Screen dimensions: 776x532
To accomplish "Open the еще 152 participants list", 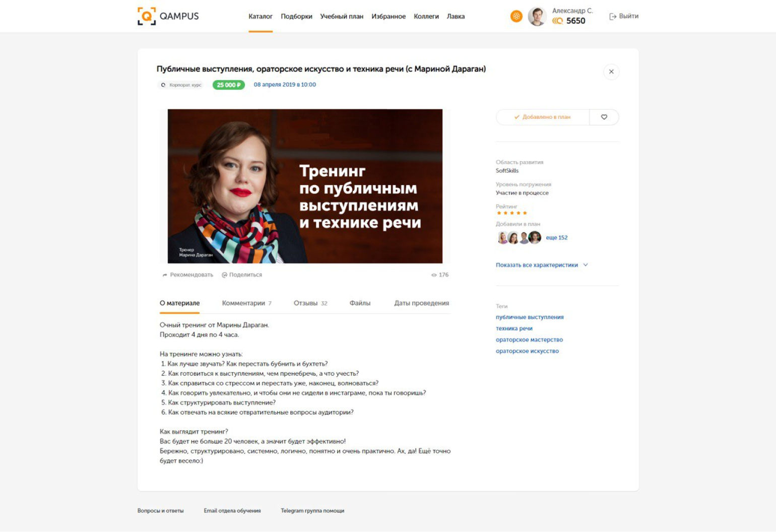I will [x=557, y=238].
